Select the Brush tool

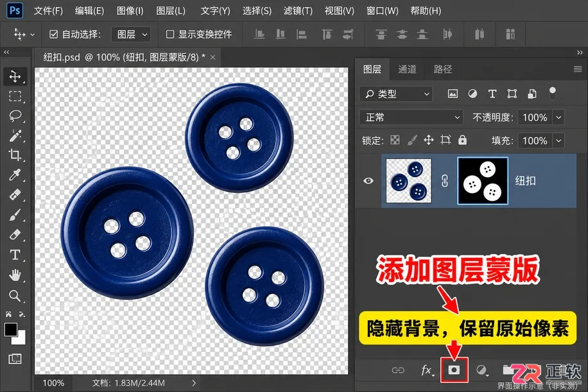point(15,215)
